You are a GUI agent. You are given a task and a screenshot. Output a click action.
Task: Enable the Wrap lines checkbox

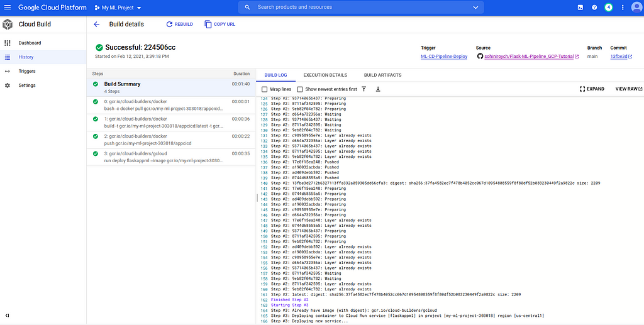(x=265, y=89)
